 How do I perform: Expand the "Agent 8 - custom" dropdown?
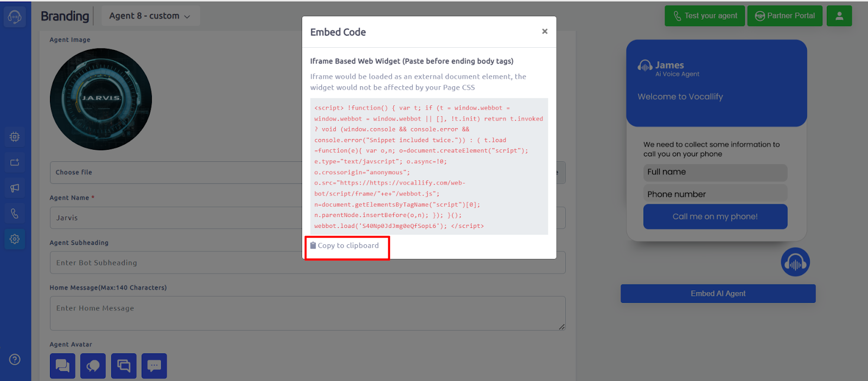[150, 16]
